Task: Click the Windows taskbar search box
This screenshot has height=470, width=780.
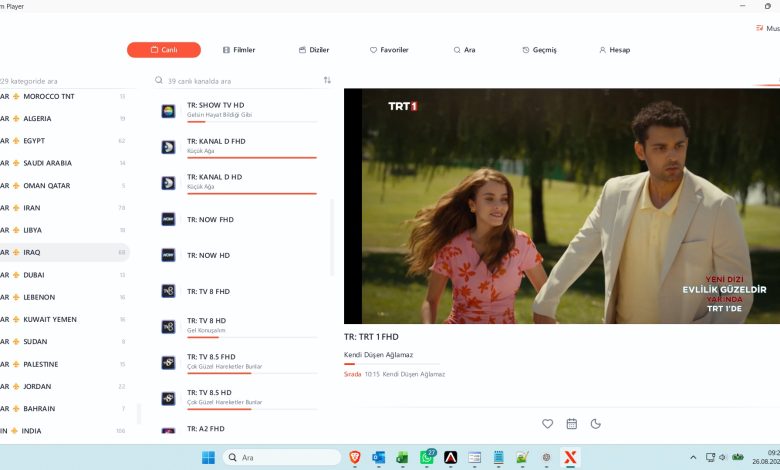Action: pos(282,457)
